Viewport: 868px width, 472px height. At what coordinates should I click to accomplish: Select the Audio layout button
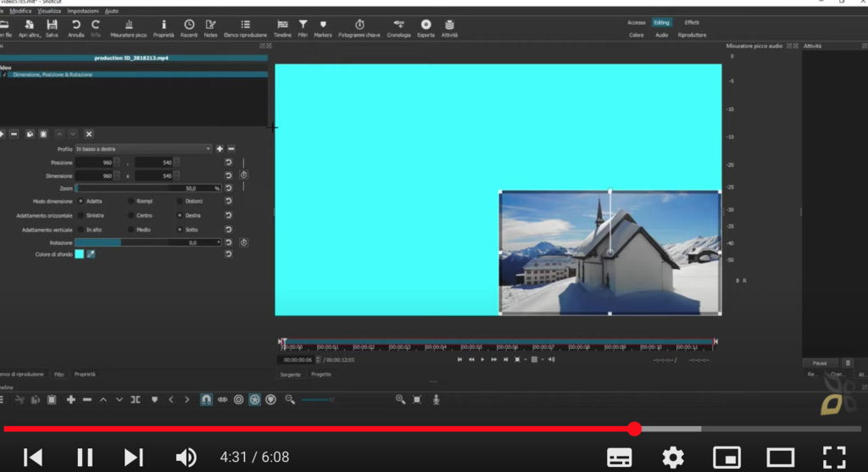pos(661,35)
